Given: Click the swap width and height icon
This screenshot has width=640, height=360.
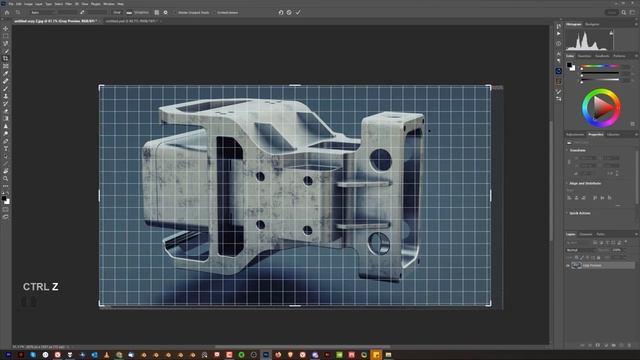Looking at the screenshot, I should point(82,13).
